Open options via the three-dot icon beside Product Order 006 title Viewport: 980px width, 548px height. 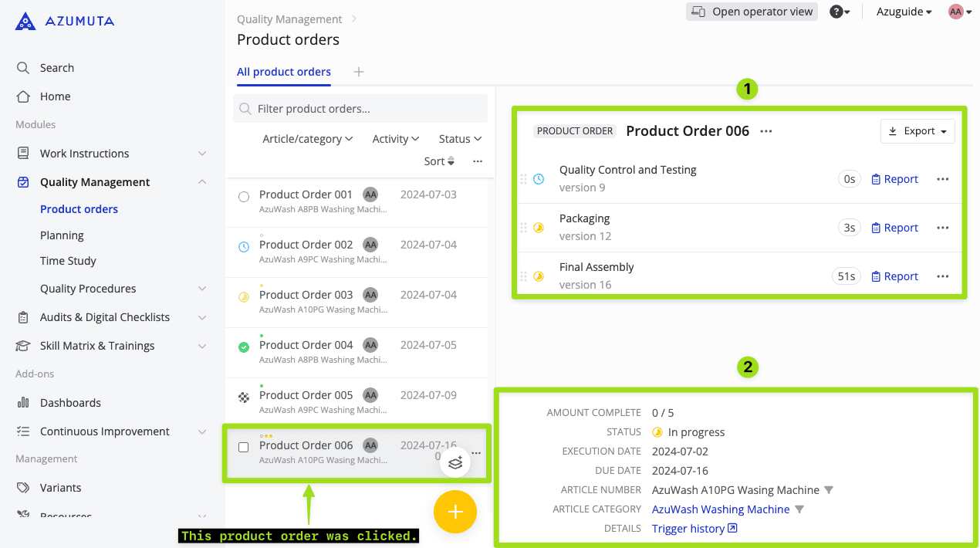tap(765, 130)
